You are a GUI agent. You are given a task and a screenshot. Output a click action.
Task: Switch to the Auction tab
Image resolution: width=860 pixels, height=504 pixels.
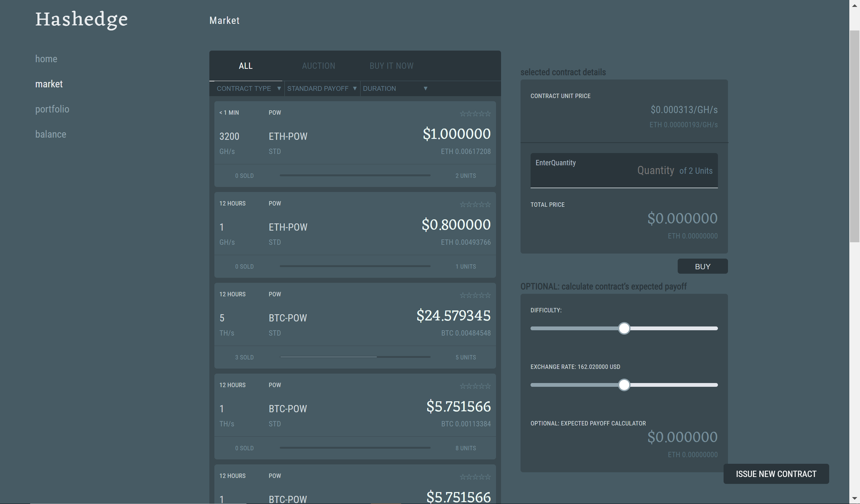coord(318,66)
